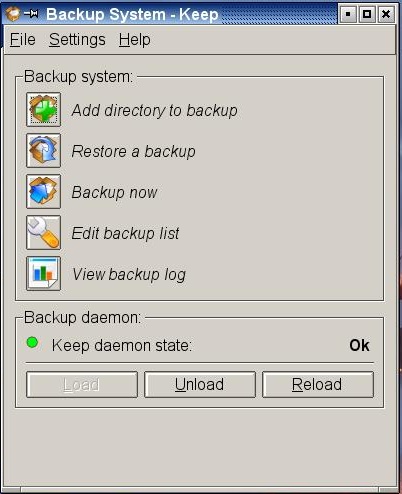Open the View backup log chart icon
Viewport: 402px width, 494px height.
(43, 274)
